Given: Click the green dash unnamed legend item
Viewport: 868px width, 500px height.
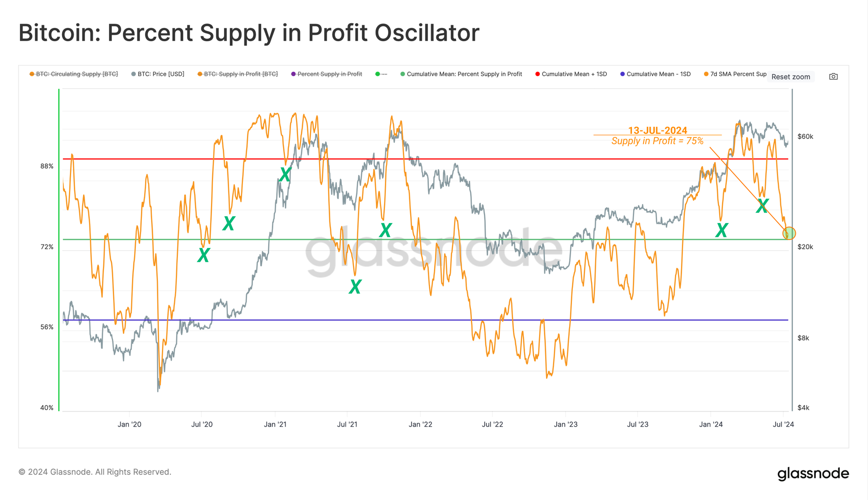Looking at the screenshot, I should 381,74.
